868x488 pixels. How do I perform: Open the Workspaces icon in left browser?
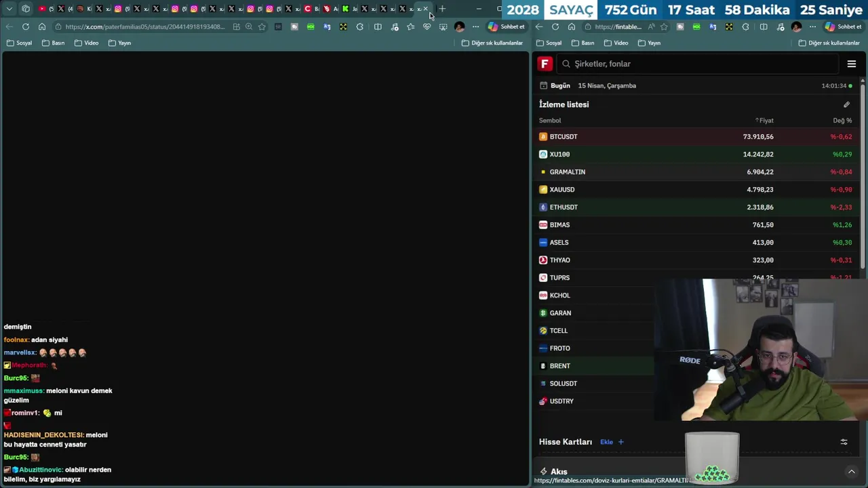pos(26,9)
